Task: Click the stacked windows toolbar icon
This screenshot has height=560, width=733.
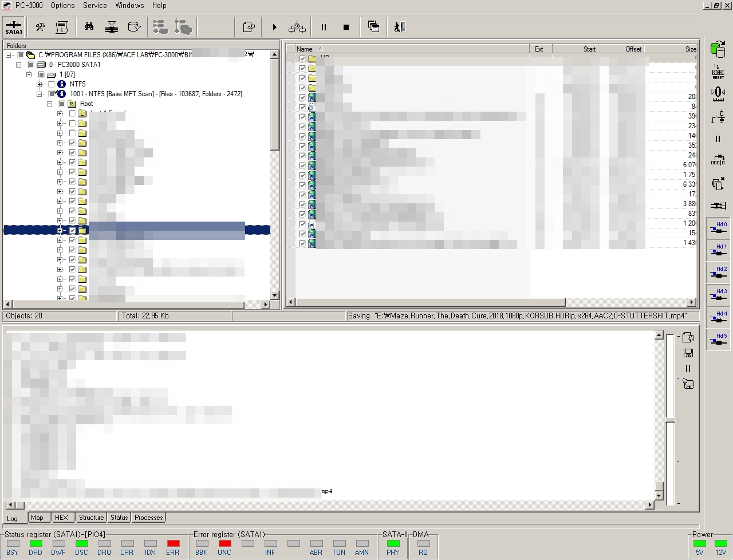Action: coord(373,27)
